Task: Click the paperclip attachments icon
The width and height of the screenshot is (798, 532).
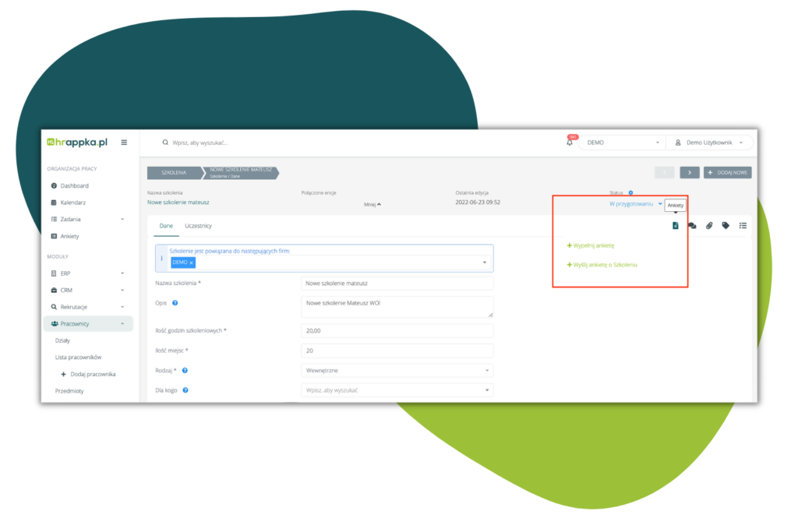Action: 709,226
